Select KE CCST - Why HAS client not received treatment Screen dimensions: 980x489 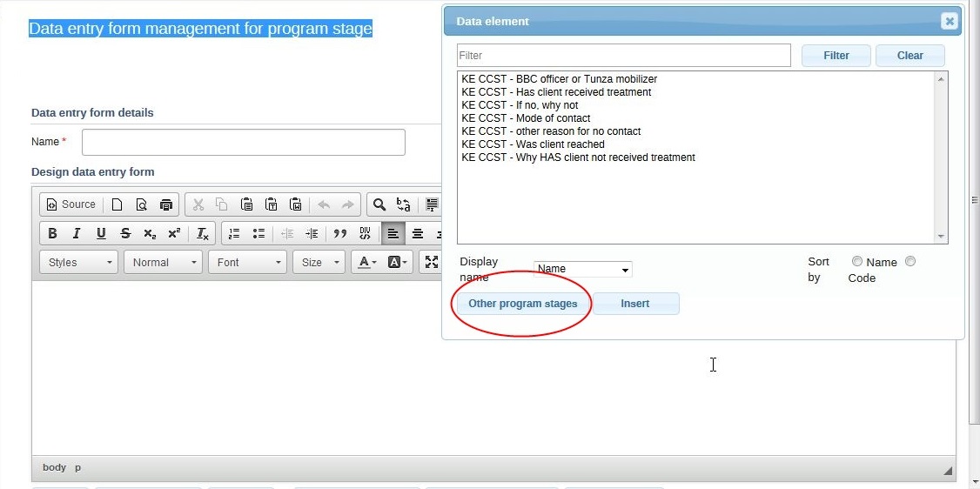click(x=578, y=158)
